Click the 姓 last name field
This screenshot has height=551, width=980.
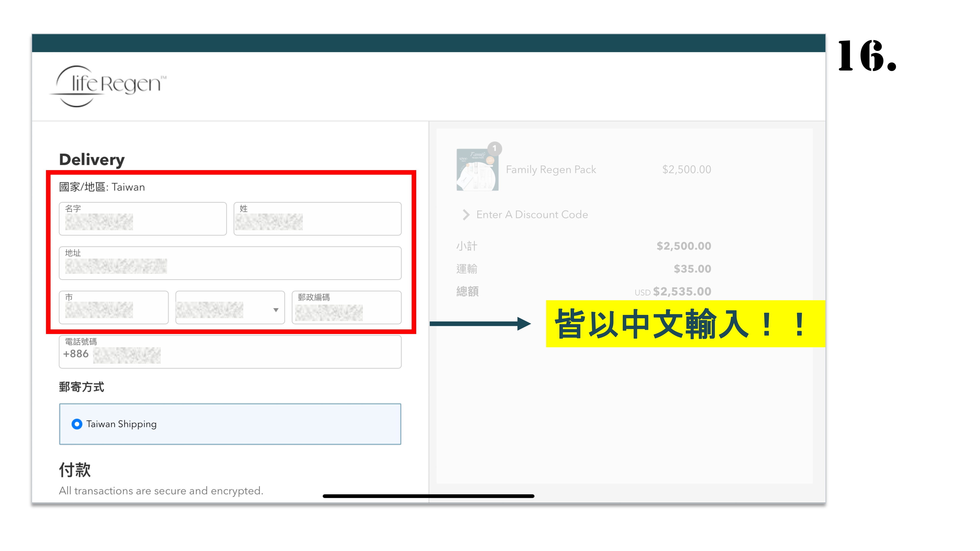(x=317, y=219)
